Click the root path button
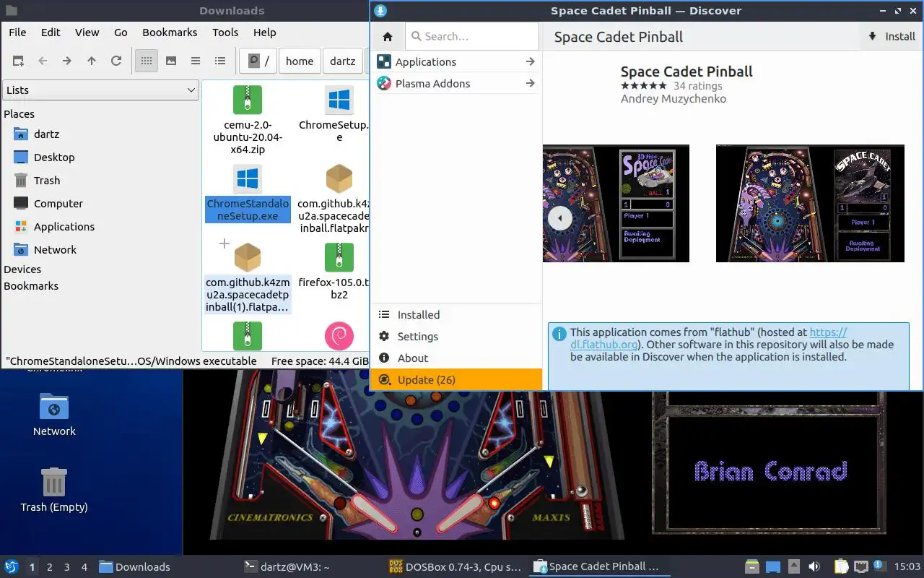The image size is (924, 578). (x=259, y=61)
